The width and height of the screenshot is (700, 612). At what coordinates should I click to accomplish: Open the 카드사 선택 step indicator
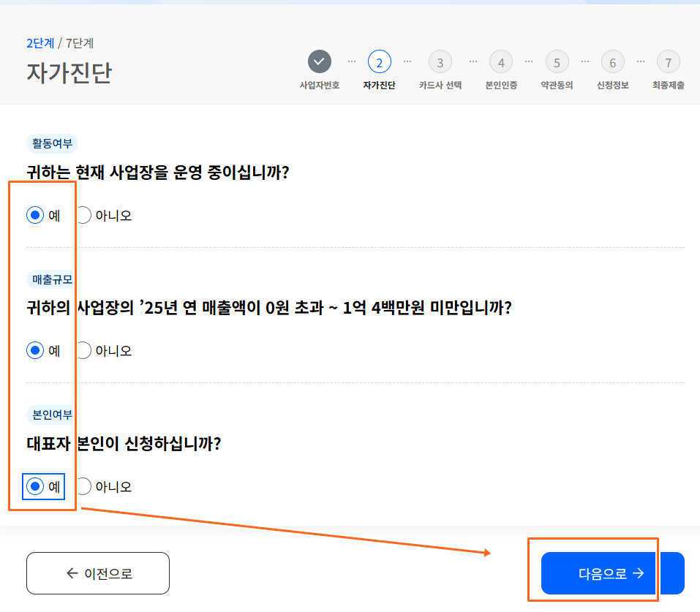pos(440,62)
